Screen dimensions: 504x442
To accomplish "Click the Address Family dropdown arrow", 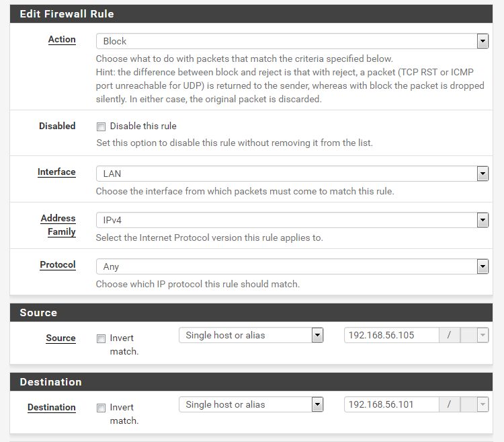I will coord(482,220).
